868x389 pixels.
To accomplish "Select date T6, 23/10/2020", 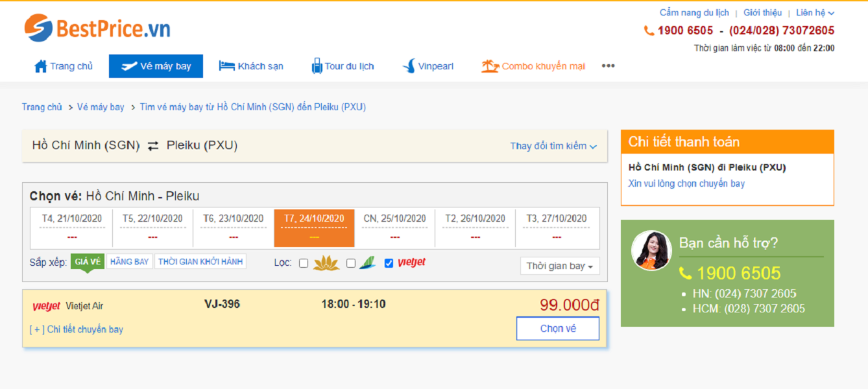I will tap(233, 228).
